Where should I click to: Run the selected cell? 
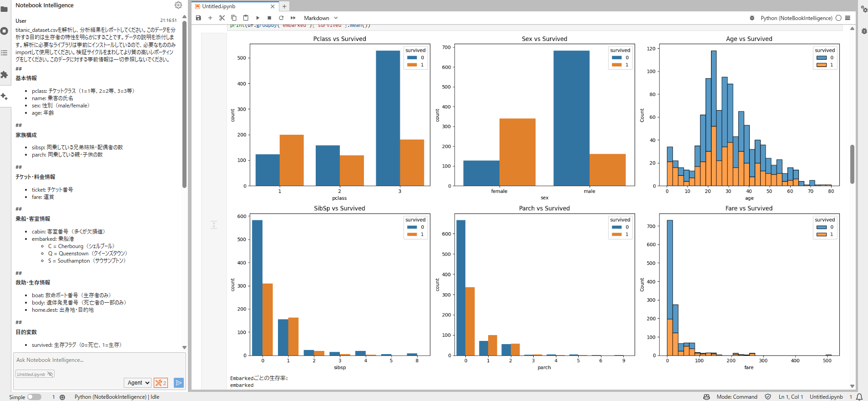257,18
